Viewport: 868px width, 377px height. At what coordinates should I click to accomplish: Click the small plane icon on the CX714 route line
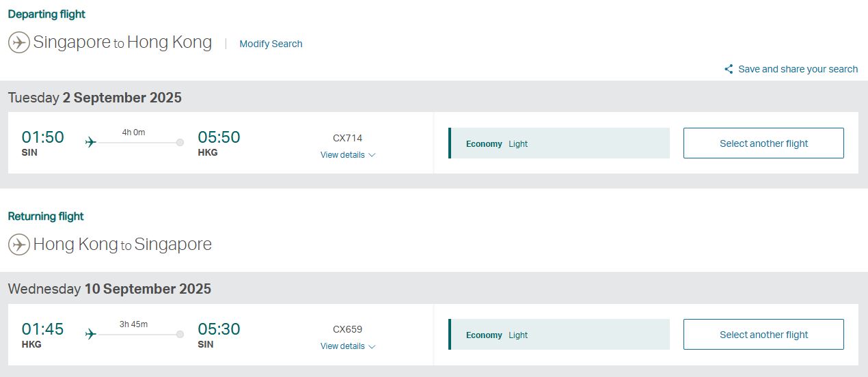click(x=91, y=143)
